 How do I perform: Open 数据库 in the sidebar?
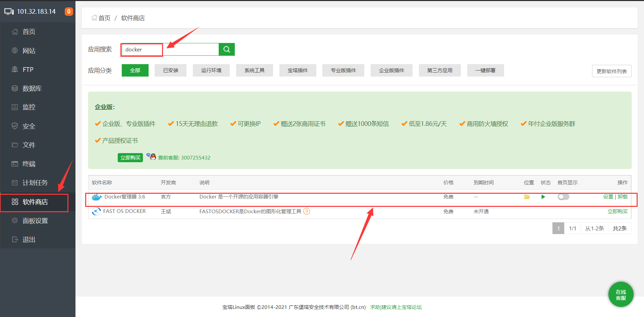38,88
